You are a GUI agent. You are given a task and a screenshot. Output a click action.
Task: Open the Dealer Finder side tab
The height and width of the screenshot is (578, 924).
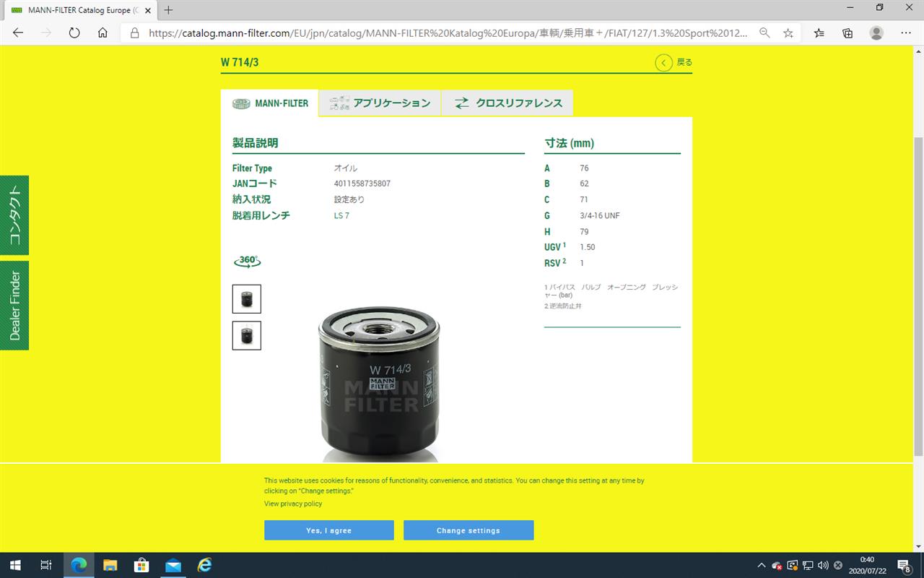(x=14, y=306)
